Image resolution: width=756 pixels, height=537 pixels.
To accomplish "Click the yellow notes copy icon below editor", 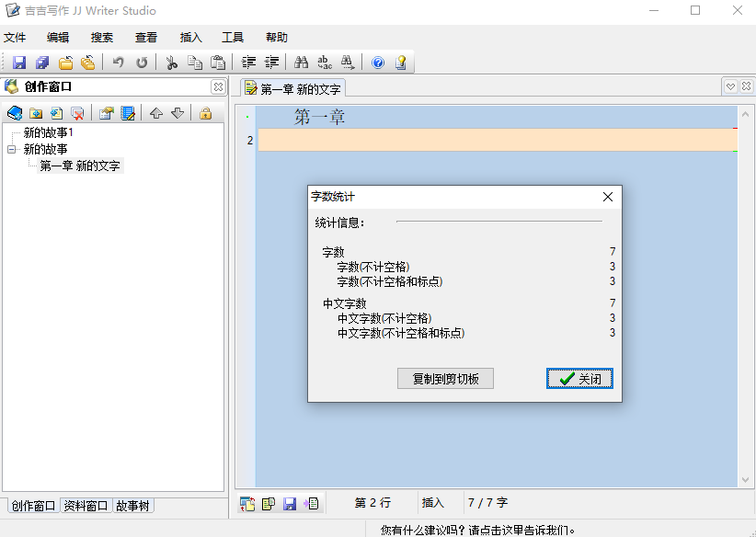I will [x=268, y=504].
